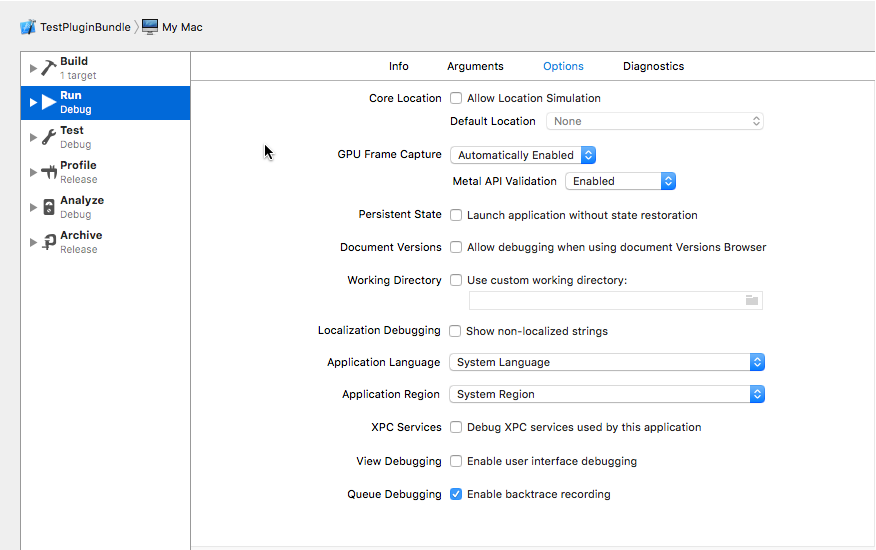Click the Build hammer icon

48,68
